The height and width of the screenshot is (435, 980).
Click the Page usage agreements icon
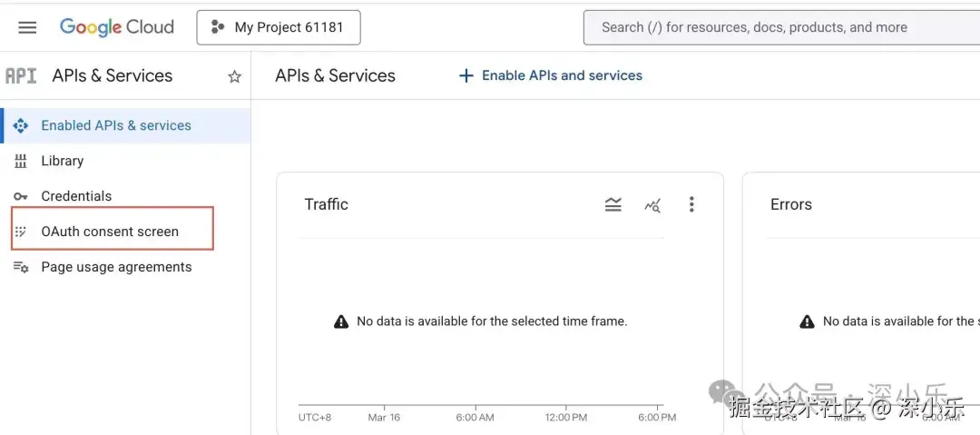(x=21, y=267)
